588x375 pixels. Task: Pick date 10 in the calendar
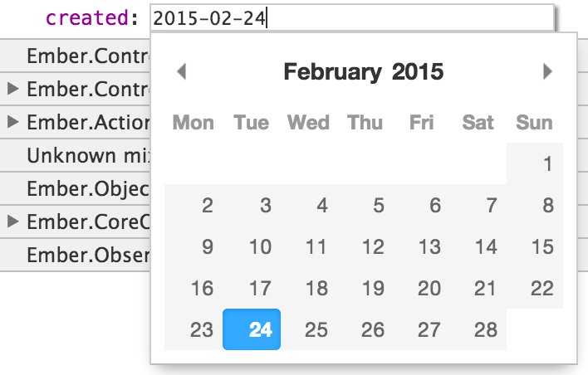[x=260, y=246]
